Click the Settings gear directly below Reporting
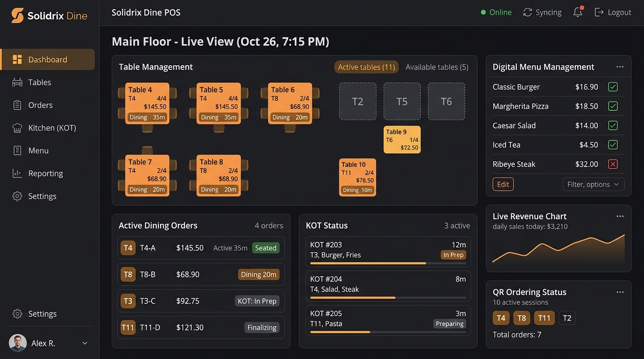Screen dimensions: 644x359 17,196
